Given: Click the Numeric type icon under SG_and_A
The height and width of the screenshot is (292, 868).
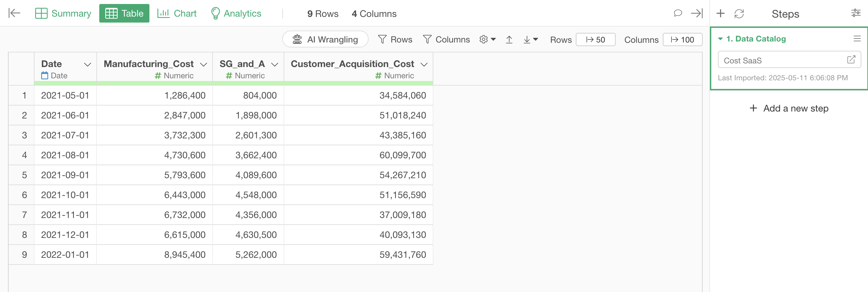Looking at the screenshot, I should coord(229,76).
